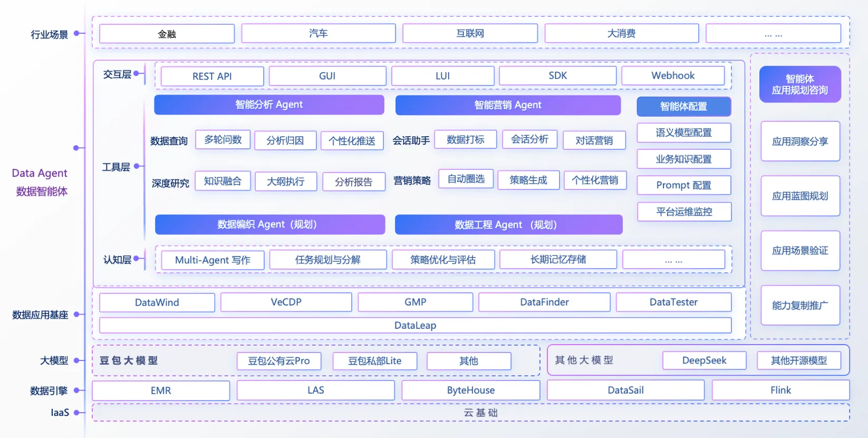Select the 应用洞察分享 box
Viewport: 868px width, 438px height.
point(801,141)
